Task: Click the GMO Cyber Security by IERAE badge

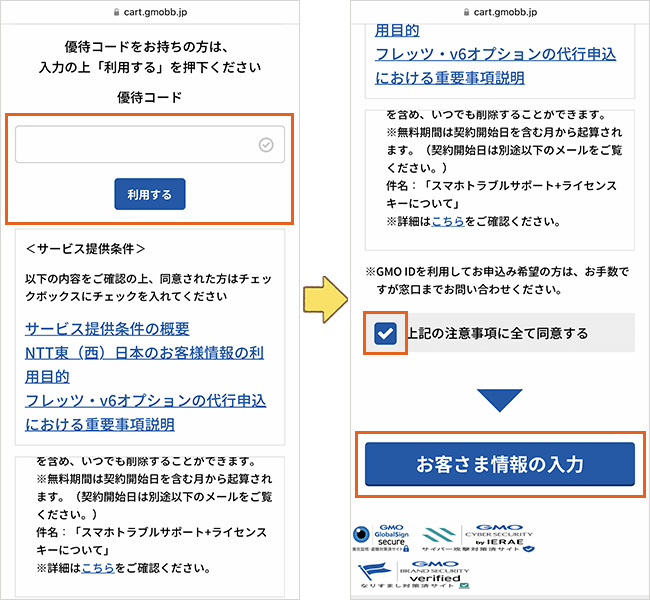Action: click(x=478, y=538)
